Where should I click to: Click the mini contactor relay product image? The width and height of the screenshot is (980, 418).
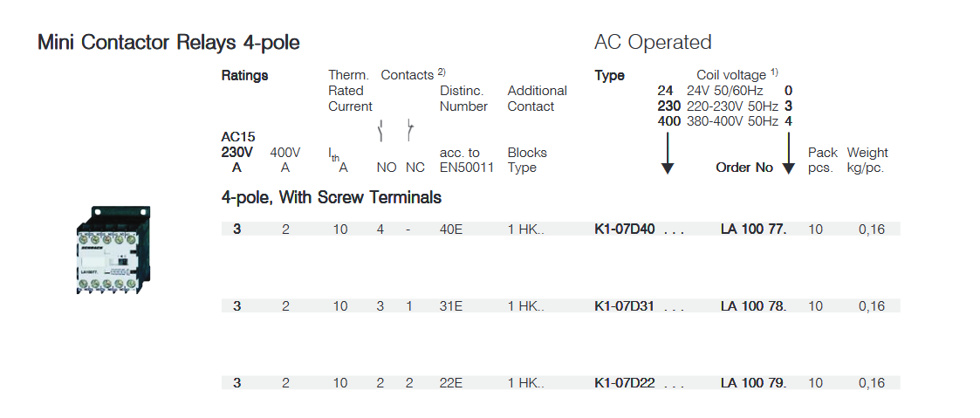[113, 250]
